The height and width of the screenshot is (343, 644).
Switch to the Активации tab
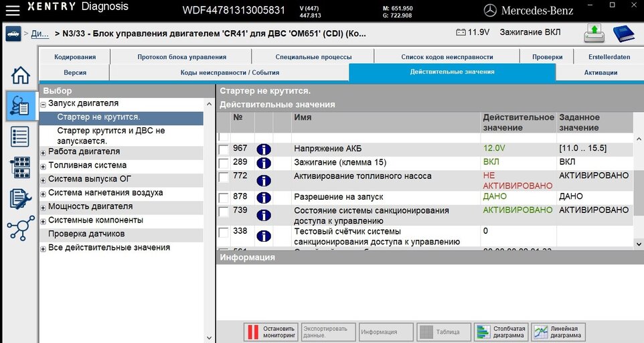point(600,72)
